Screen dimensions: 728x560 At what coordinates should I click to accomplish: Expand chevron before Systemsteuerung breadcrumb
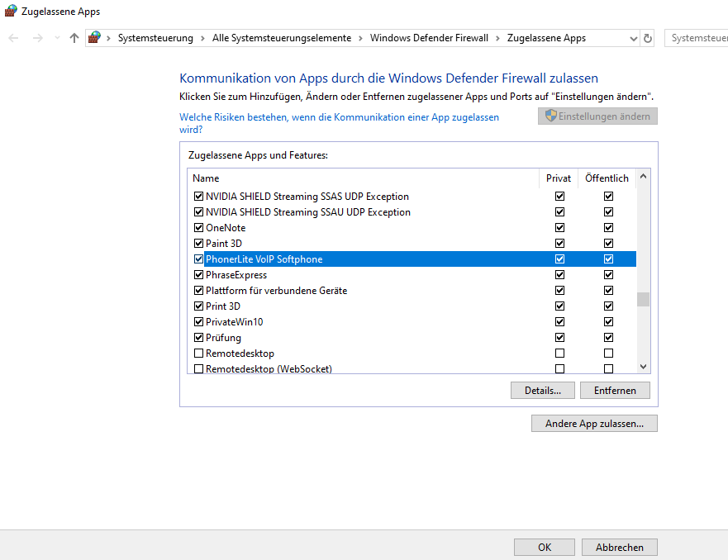pos(108,39)
